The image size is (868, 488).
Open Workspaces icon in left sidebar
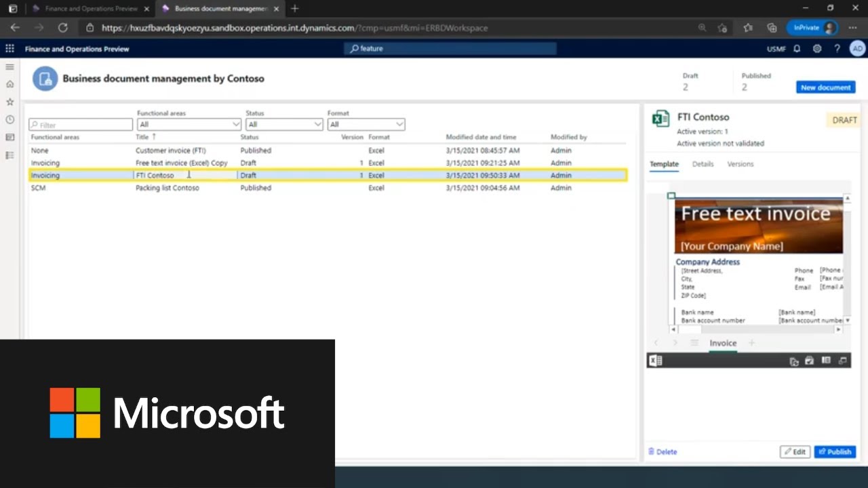pyautogui.click(x=9, y=137)
